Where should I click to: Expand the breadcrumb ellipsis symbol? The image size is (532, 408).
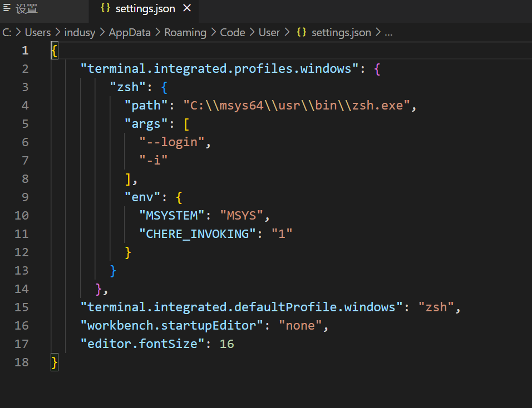(388, 32)
